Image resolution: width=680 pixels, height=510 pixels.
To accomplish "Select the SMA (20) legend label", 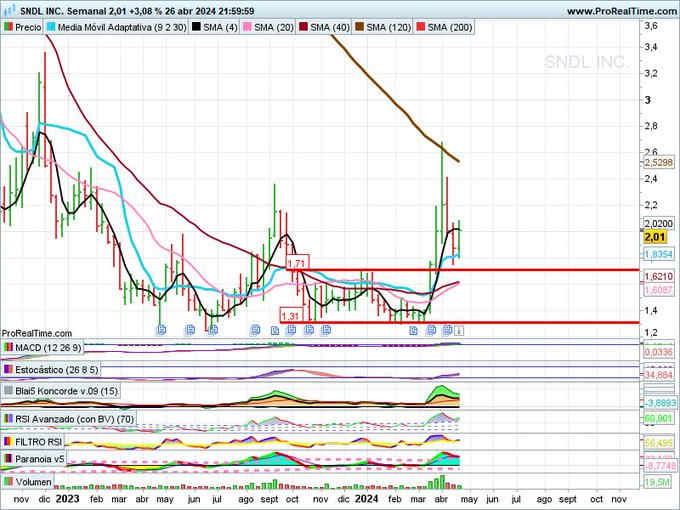I will coord(274,27).
